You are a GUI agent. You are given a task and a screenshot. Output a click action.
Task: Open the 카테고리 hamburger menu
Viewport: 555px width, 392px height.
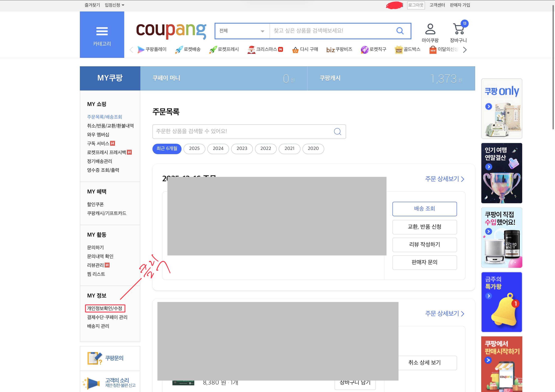pyautogui.click(x=102, y=32)
